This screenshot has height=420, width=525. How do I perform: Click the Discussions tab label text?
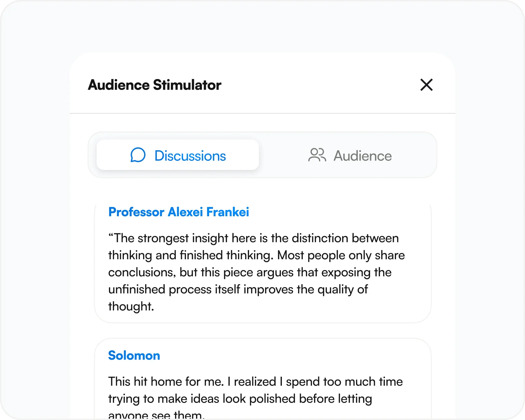[190, 156]
